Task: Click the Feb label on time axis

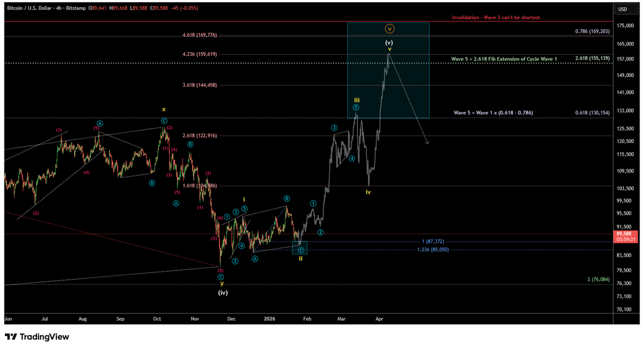Action: pyautogui.click(x=307, y=318)
